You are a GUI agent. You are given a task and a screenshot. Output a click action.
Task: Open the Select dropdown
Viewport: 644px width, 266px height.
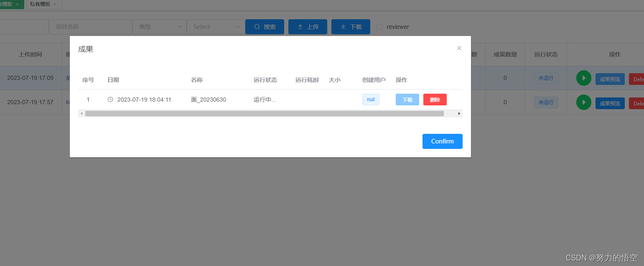click(215, 27)
